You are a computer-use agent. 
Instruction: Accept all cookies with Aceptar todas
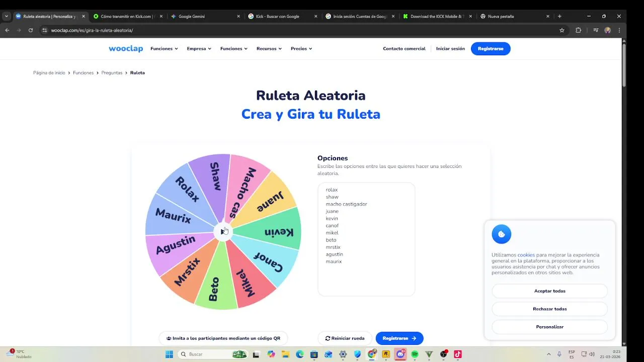(x=549, y=291)
